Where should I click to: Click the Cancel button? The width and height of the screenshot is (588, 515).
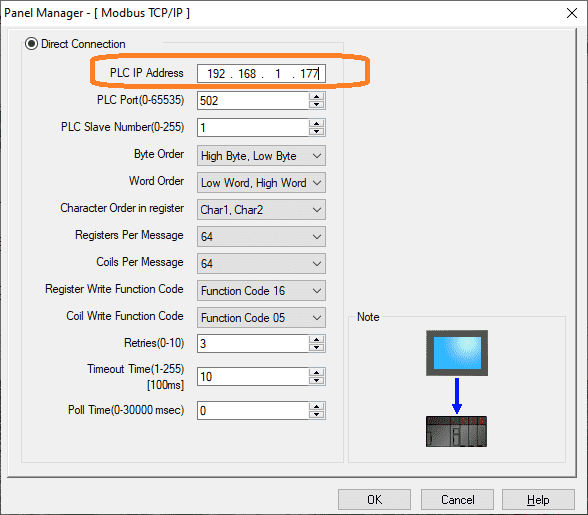[x=457, y=500]
